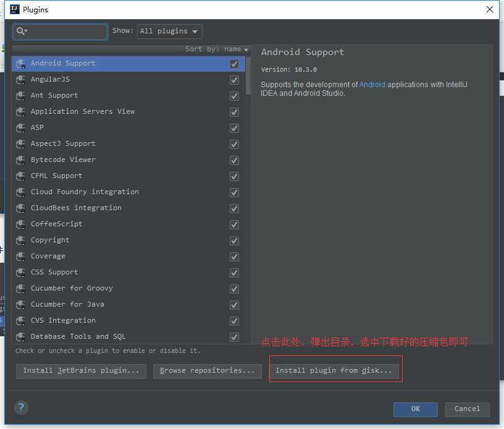Open the Show All plugins dropdown
The width and height of the screenshot is (504, 429).
[x=169, y=31]
